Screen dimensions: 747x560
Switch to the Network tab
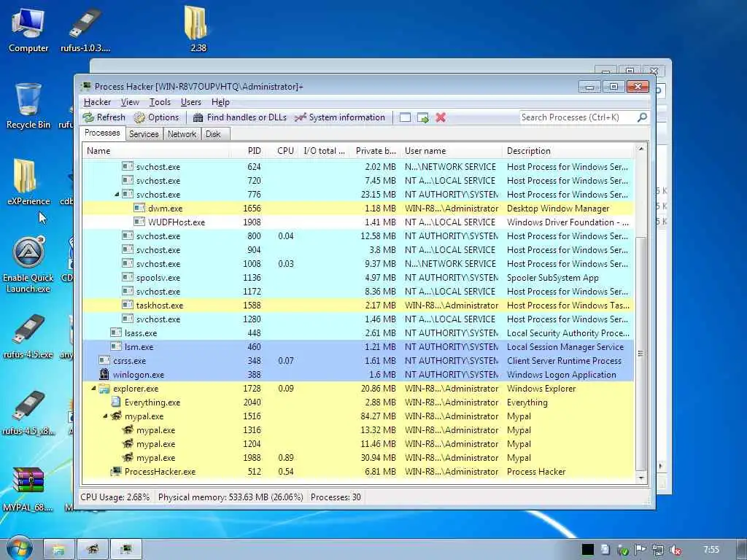tap(182, 134)
